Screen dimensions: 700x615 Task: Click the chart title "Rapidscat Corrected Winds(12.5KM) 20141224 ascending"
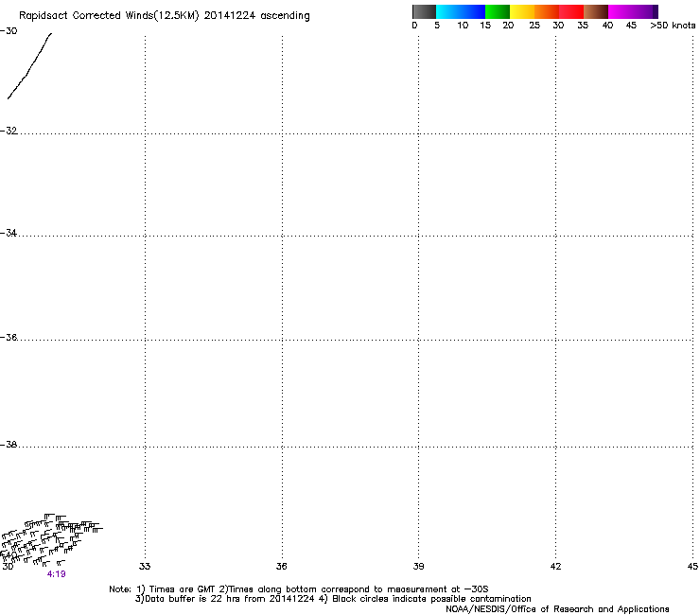tap(165, 15)
